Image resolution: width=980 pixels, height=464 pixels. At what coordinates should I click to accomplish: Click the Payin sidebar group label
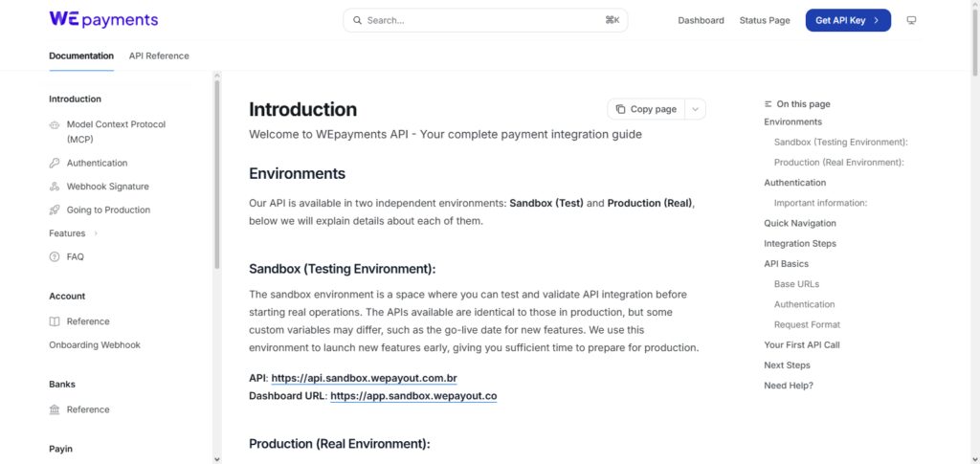(x=60, y=449)
